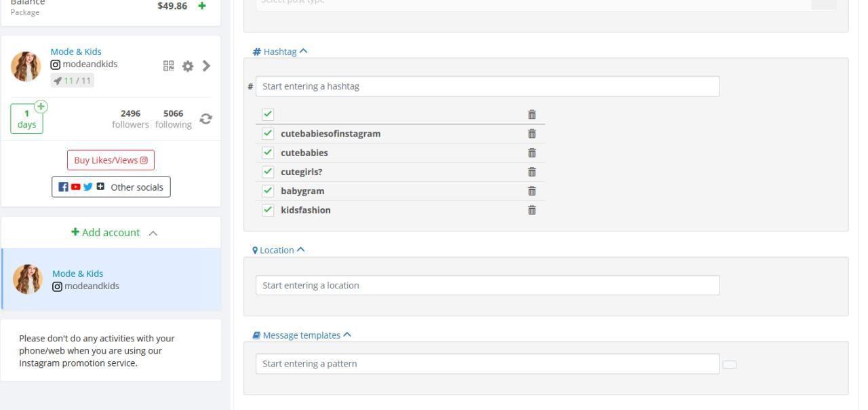Image resolution: width=868 pixels, height=410 pixels.
Task: Click the Buy Likes/Views button
Action: [111, 160]
